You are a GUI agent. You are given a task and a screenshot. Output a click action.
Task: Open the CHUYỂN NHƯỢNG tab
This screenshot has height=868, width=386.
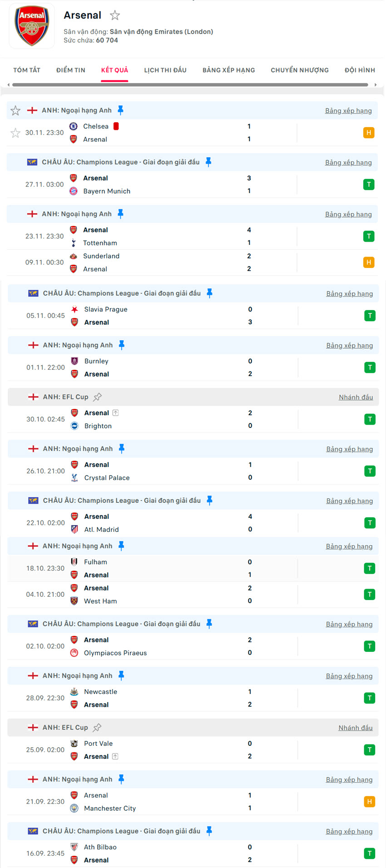(300, 70)
